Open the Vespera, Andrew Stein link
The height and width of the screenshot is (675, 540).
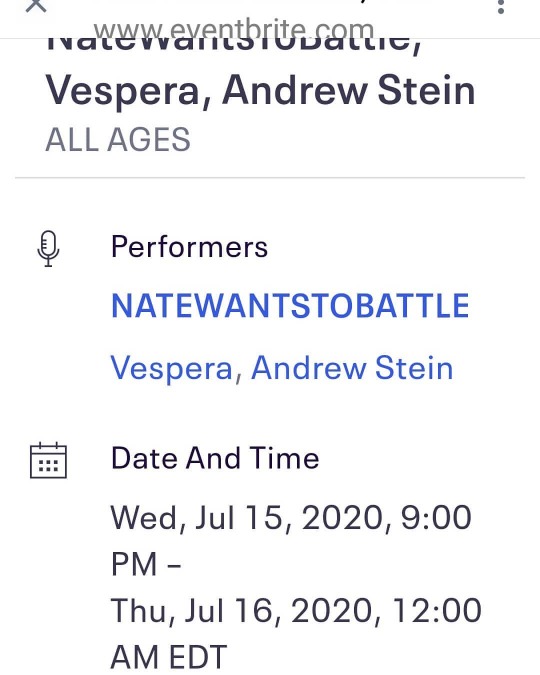[x=282, y=368]
